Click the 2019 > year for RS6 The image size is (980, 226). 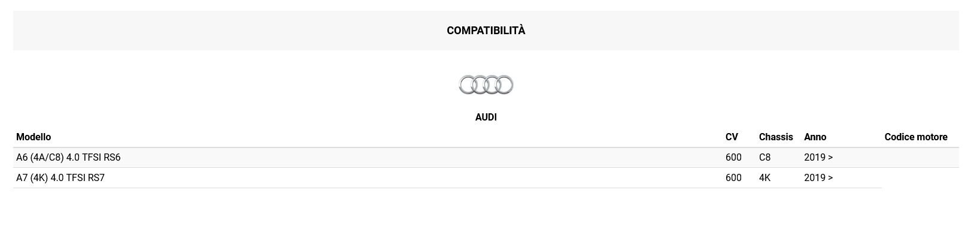click(818, 158)
